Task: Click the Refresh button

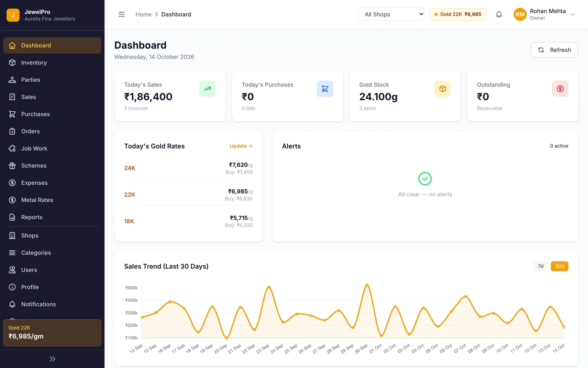Action: click(x=554, y=50)
